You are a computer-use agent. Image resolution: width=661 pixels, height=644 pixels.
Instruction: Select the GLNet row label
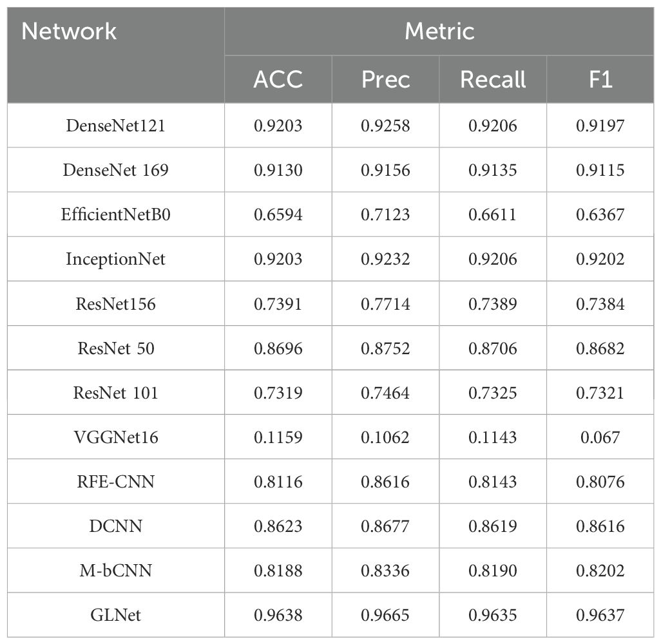coord(115,615)
